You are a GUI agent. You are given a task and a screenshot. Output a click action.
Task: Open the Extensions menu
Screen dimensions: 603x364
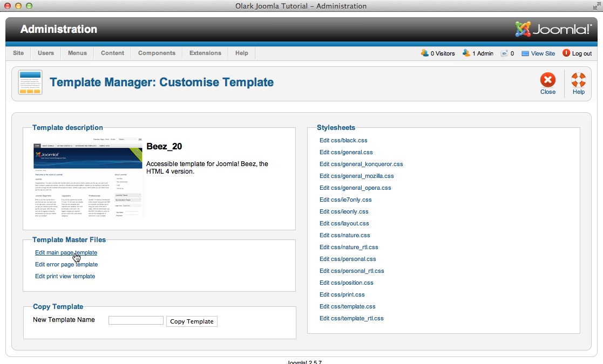point(205,53)
